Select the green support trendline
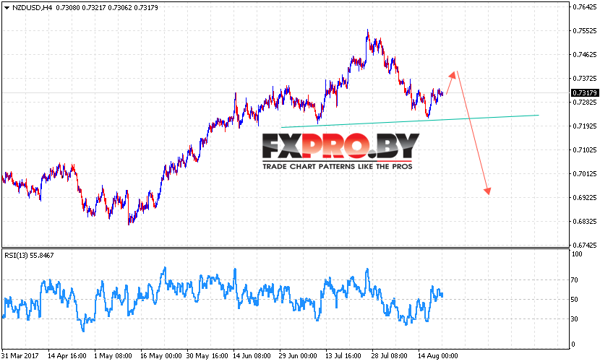This screenshot has width=600, height=364. [x=410, y=121]
